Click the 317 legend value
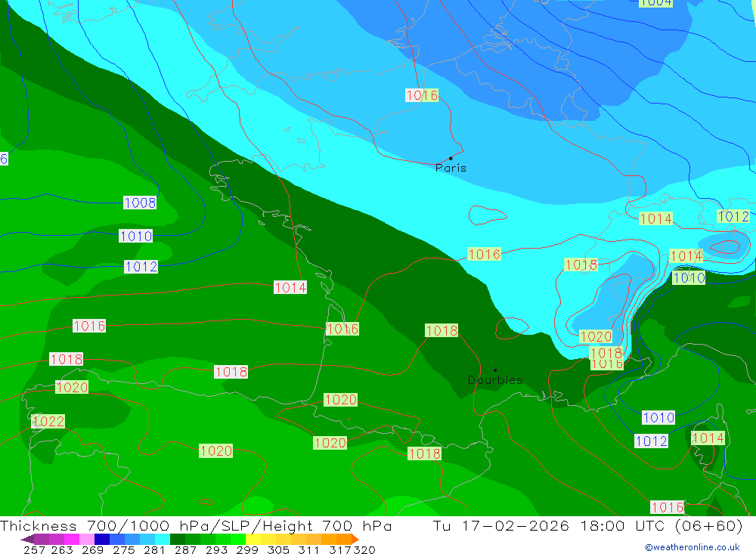 tap(340, 549)
